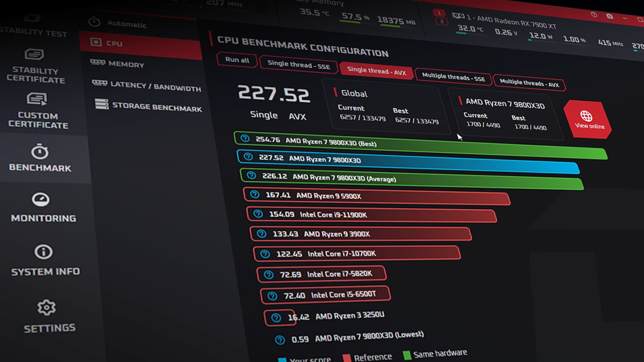Screen dimensions: 644x362
Task: Click the Same hardware legend entry
Action: (435, 354)
